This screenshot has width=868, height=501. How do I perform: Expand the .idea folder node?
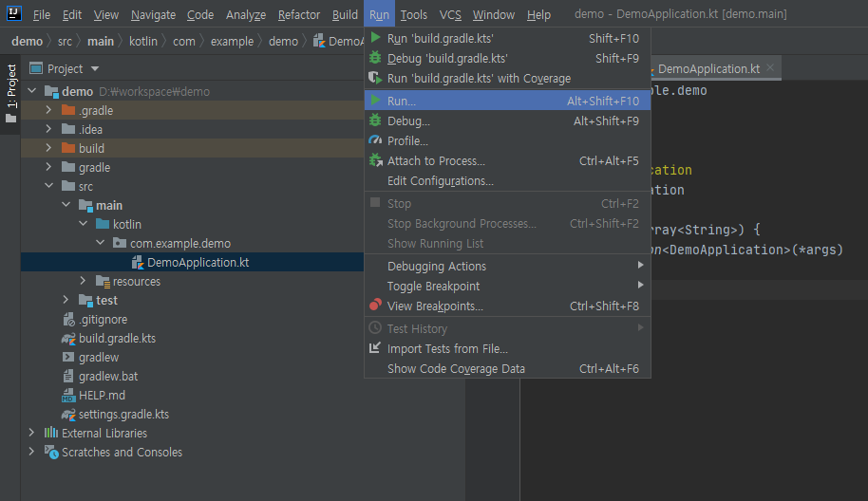[48, 129]
